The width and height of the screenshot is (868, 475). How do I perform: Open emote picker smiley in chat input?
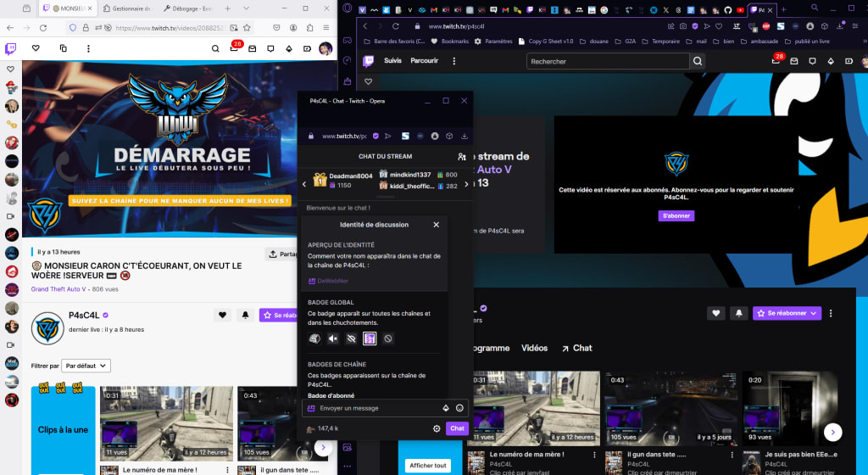[459, 408]
